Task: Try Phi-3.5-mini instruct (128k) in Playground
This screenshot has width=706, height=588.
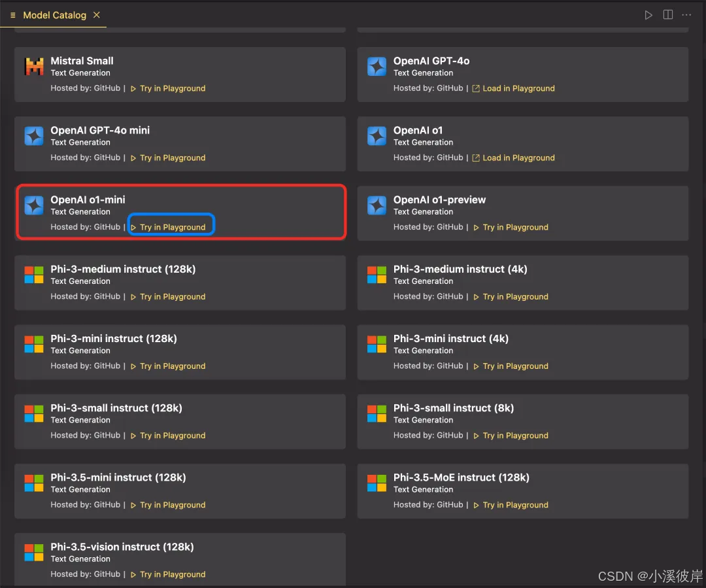Action: click(x=168, y=505)
